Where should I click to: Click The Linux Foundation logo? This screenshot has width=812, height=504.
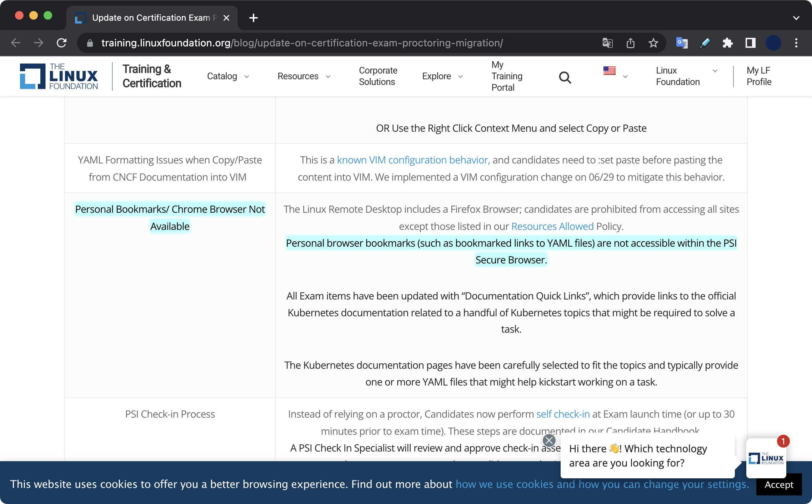59,76
